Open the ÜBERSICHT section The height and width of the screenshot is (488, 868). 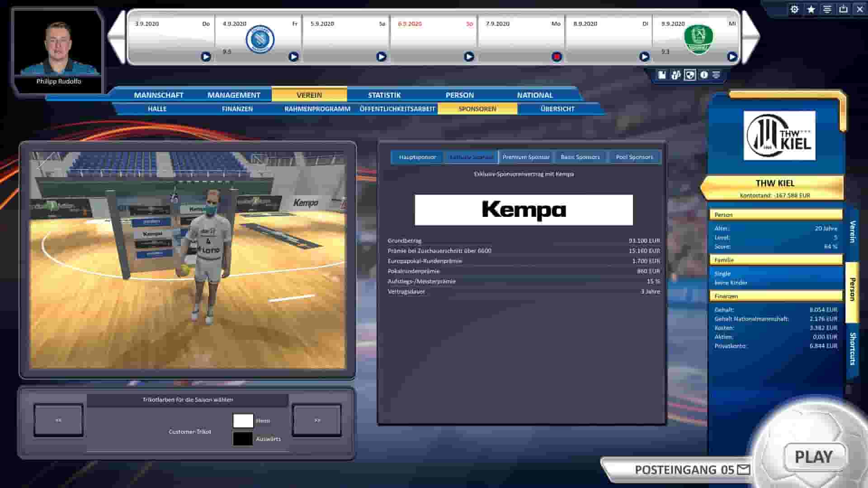point(557,108)
